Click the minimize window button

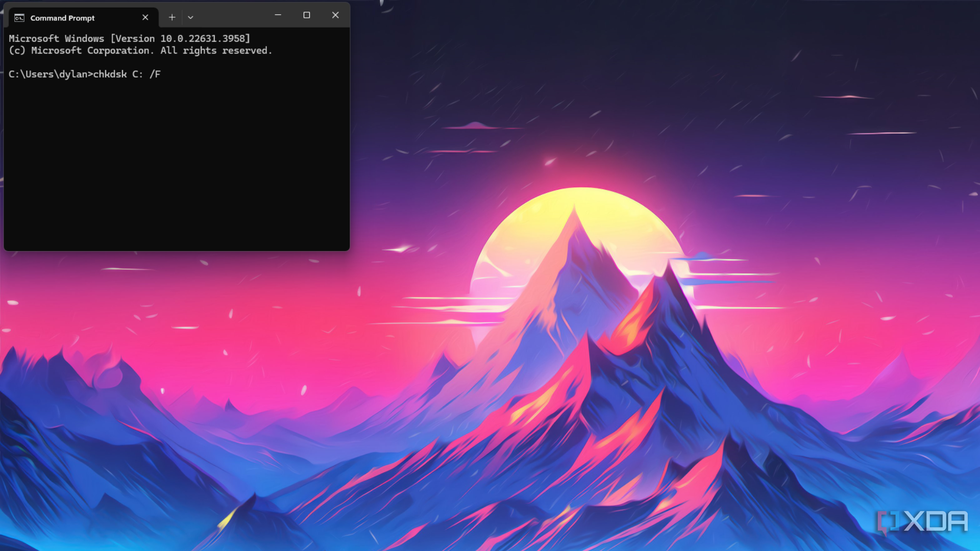pos(278,15)
